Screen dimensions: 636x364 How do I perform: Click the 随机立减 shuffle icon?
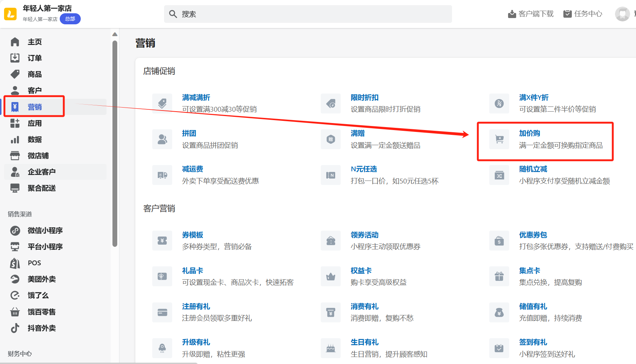point(499,175)
